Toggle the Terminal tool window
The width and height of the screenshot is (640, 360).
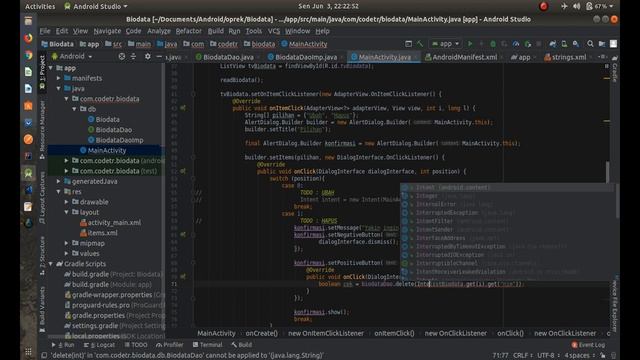coord(207,345)
